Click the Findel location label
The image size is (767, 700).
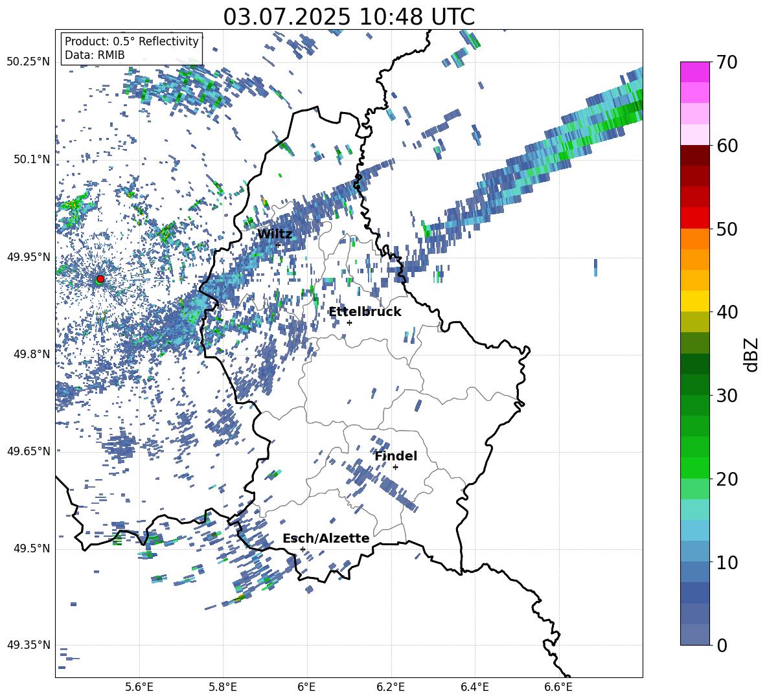[x=396, y=456]
